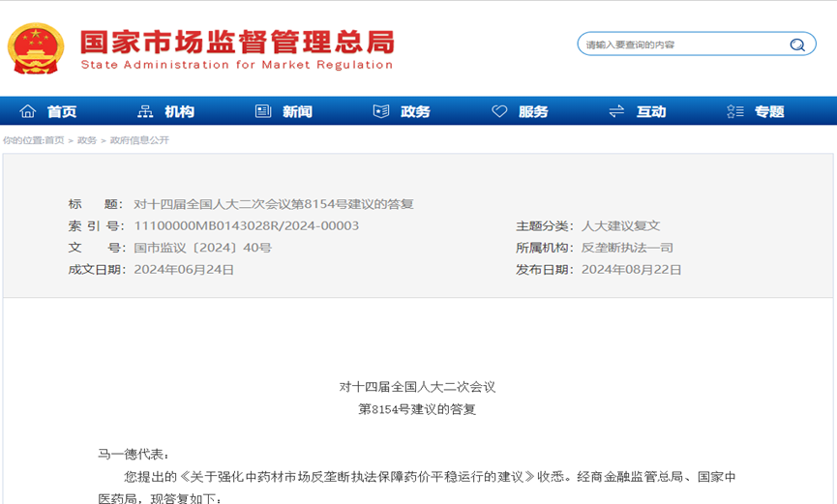The image size is (837, 504).
Task: Click the heart icon beside 服务
Action: pos(499,111)
